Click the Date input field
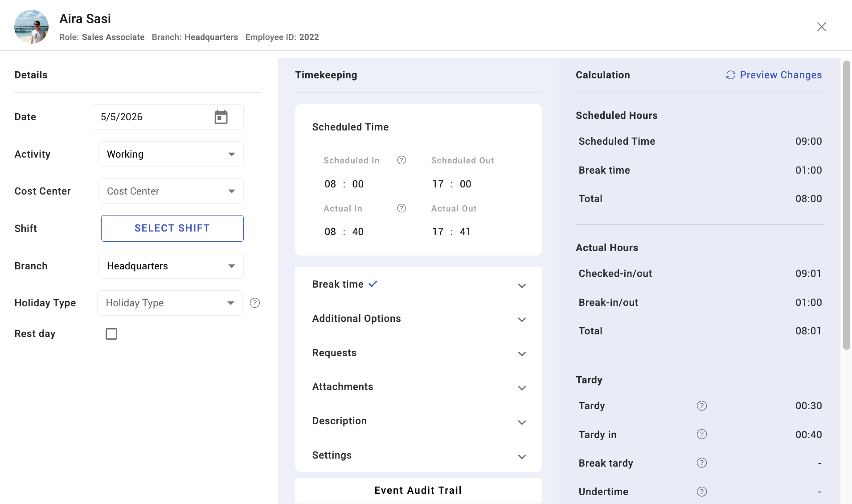 point(168,117)
